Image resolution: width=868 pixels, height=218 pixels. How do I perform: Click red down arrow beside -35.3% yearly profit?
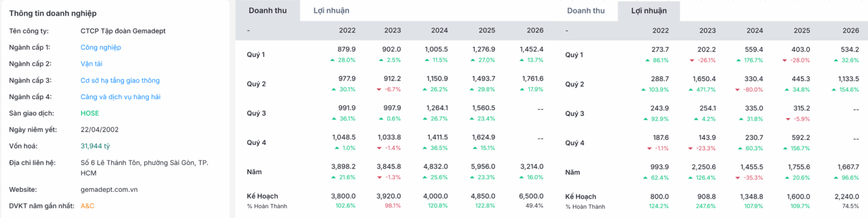pyautogui.click(x=738, y=178)
